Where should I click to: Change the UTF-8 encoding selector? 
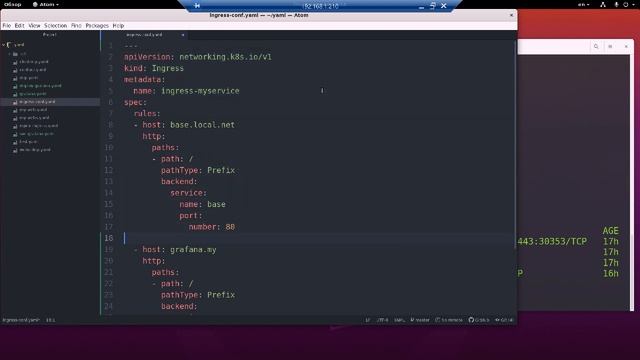tap(382, 320)
